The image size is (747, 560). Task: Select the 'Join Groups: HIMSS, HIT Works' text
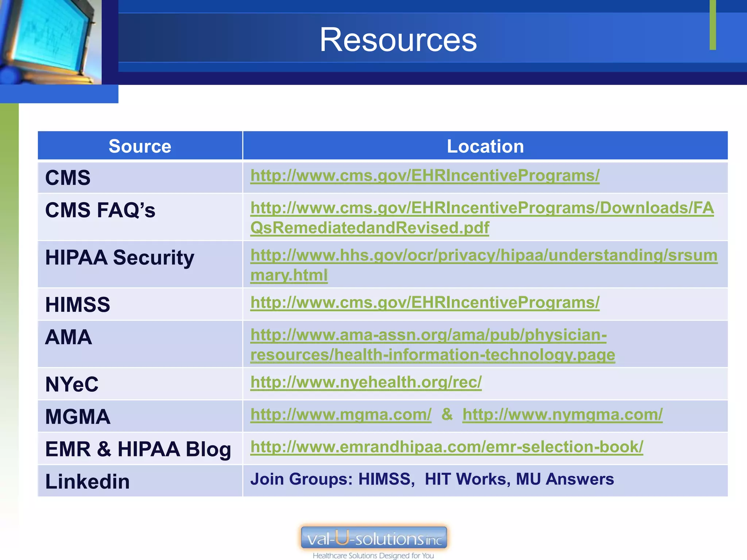380,479
